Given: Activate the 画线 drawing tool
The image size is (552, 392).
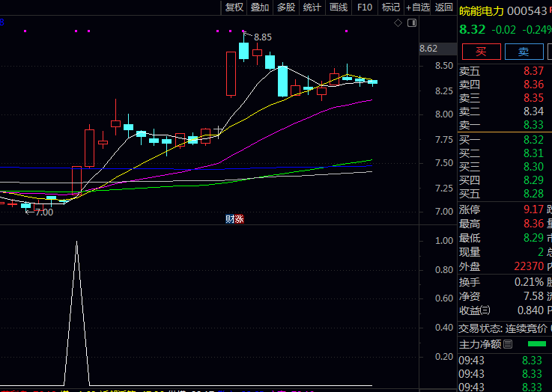Looking at the screenshot, I should [x=339, y=7].
